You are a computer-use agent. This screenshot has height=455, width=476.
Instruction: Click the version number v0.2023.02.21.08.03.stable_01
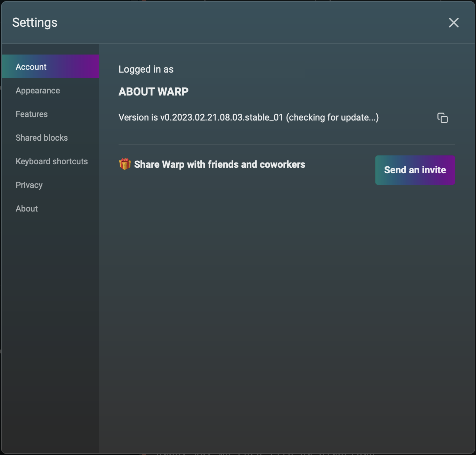click(221, 118)
